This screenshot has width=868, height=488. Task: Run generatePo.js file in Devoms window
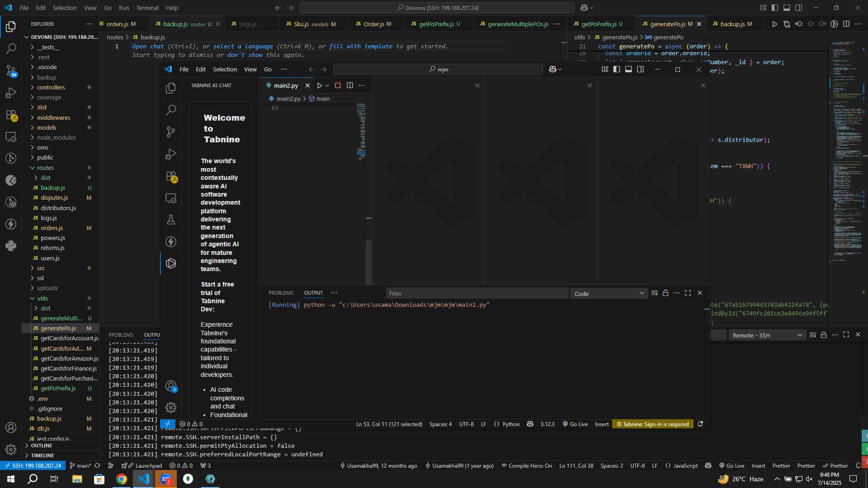click(774, 24)
